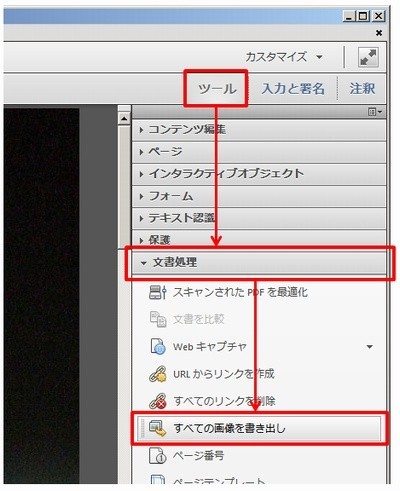
Task: Expand the コンテンツ編集 section
Action: click(259, 130)
